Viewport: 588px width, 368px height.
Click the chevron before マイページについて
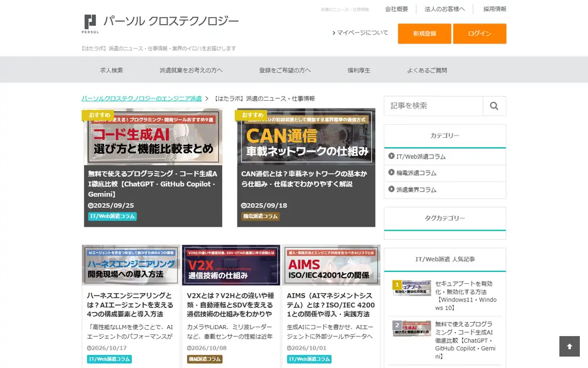(x=334, y=33)
